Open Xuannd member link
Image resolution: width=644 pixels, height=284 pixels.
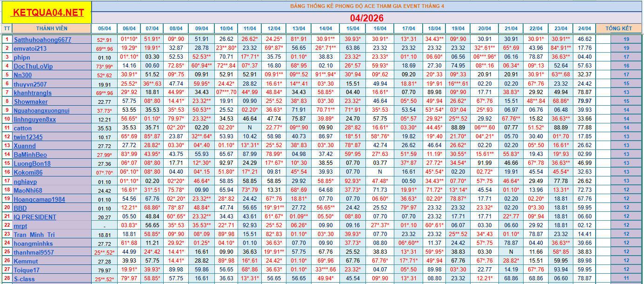click(x=25, y=146)
